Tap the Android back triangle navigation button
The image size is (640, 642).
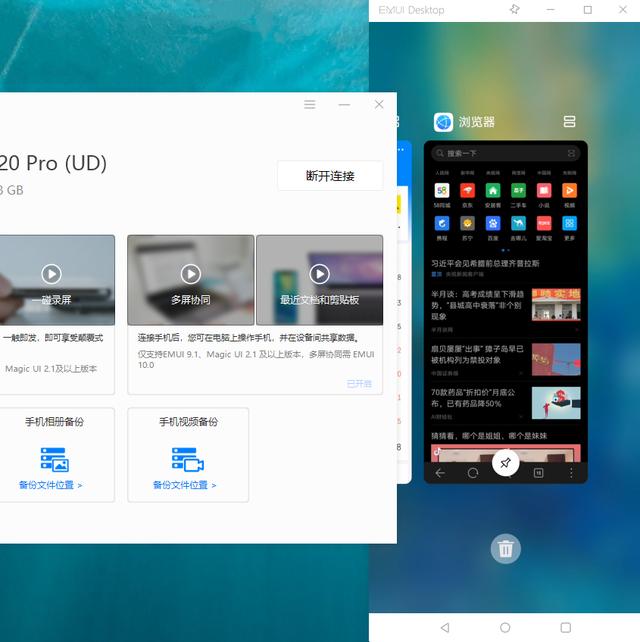click(x=445, y=627)
